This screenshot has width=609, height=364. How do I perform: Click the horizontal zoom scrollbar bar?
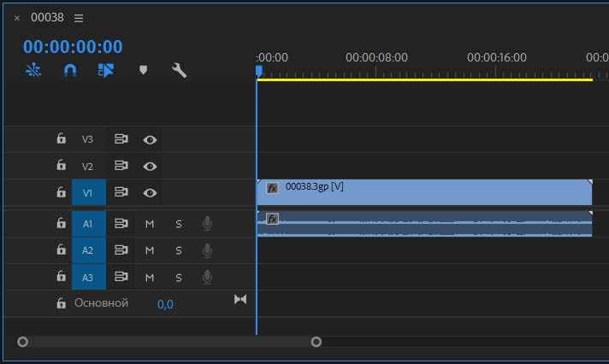169,342
